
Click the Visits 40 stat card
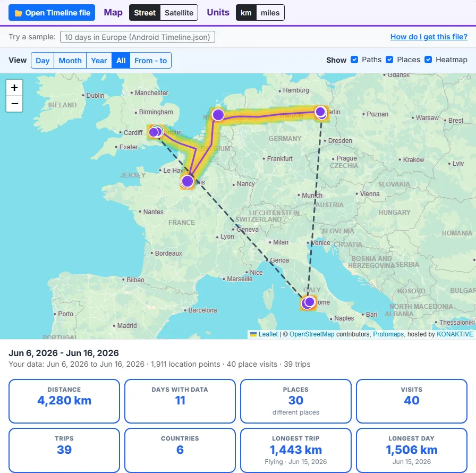(412, 401)
